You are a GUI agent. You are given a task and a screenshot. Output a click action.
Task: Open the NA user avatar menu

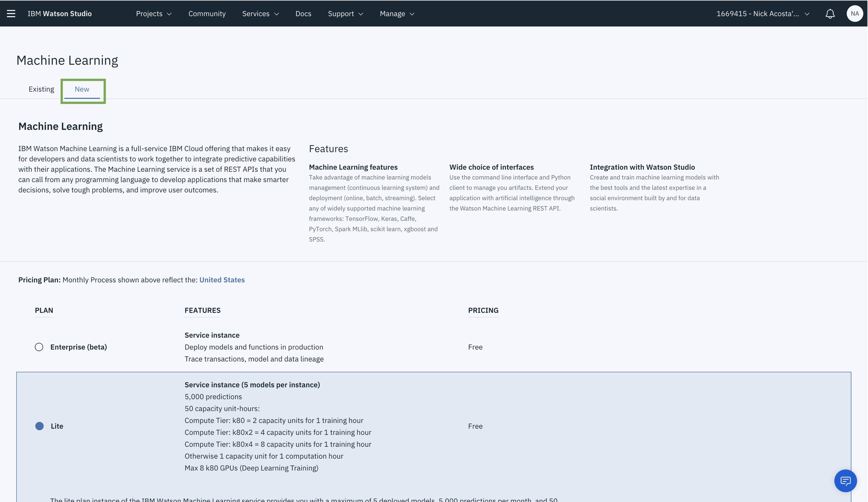click(855, 13)
